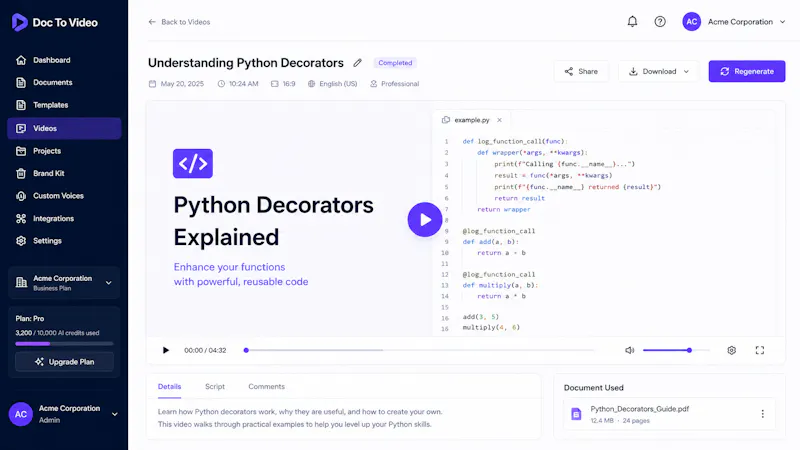Switch to the Comments tab
This screenshot has height=450, width=800.
(266, 387)
